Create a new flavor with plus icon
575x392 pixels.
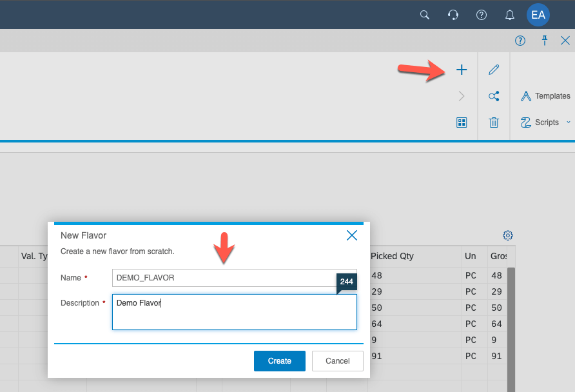click(462, 70)
